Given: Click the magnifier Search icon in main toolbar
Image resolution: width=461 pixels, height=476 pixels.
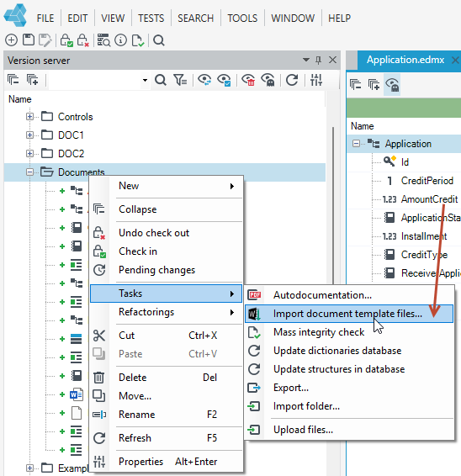Looking at the screenshot, I should coord(158,40).
